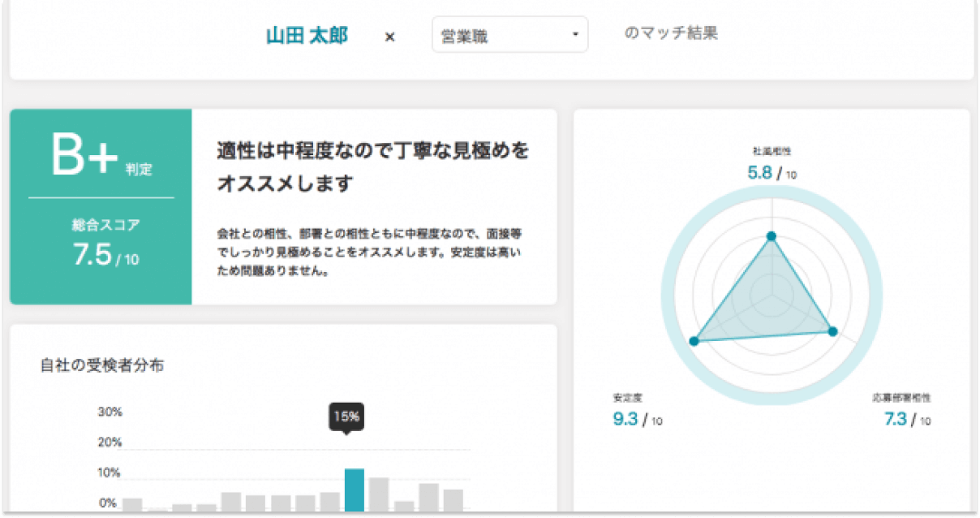Image resolution: width=980 pixels, height=518 pixels.
Task: Click the 自社の受検者分布 chart title
Action: (x=102, y=365)
